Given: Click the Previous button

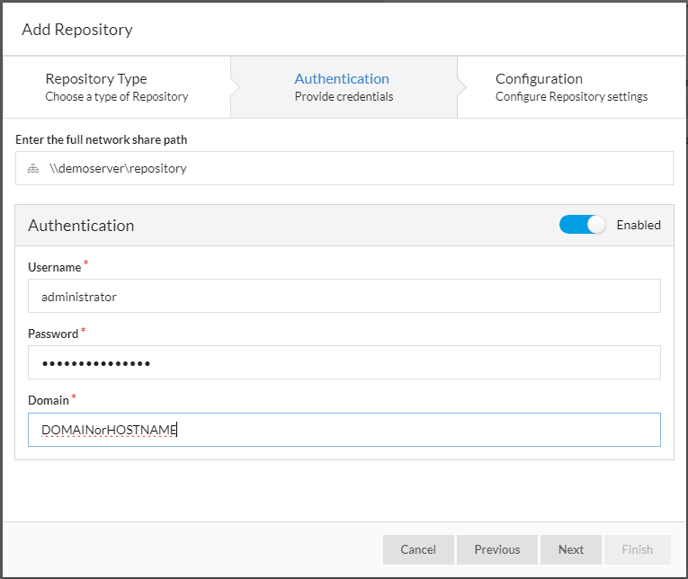Looking at the screenshot, I should click(x=497, y=550).
